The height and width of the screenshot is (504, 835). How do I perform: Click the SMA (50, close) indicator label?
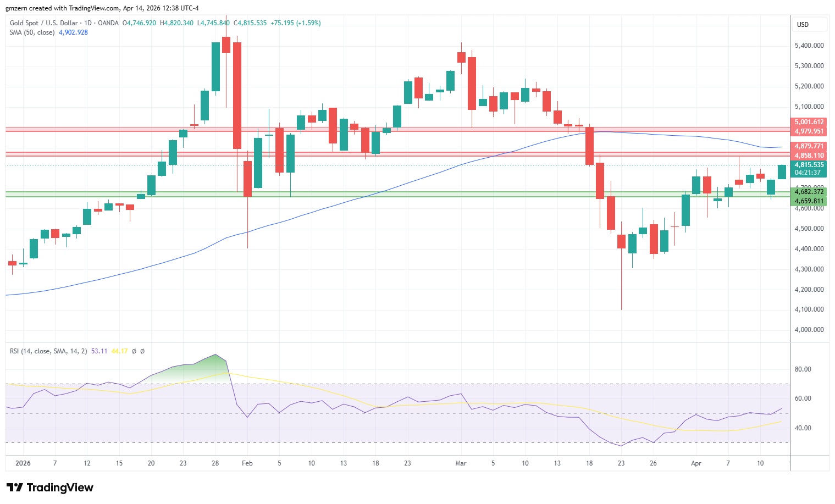click(32, 32)
